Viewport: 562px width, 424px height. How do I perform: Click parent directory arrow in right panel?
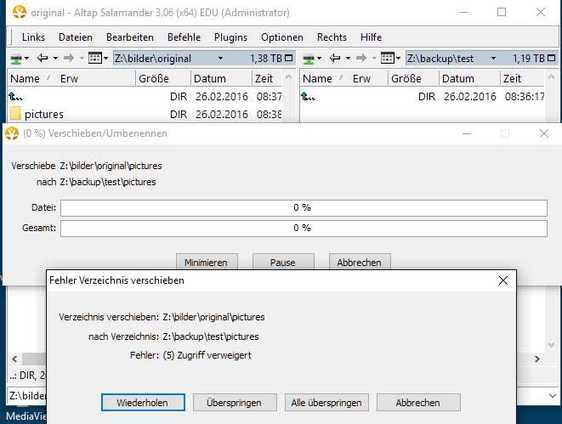(308, 96)
